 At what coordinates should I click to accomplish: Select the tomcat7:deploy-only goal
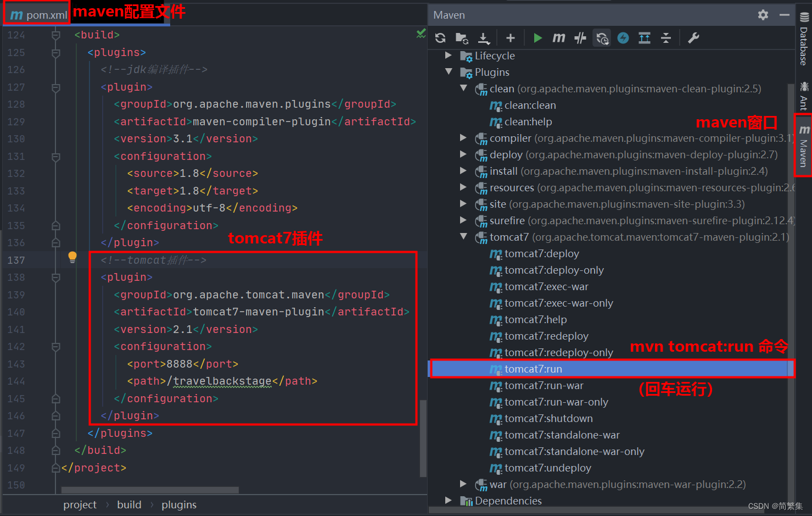pyautogui.click(x=554, y=270)
